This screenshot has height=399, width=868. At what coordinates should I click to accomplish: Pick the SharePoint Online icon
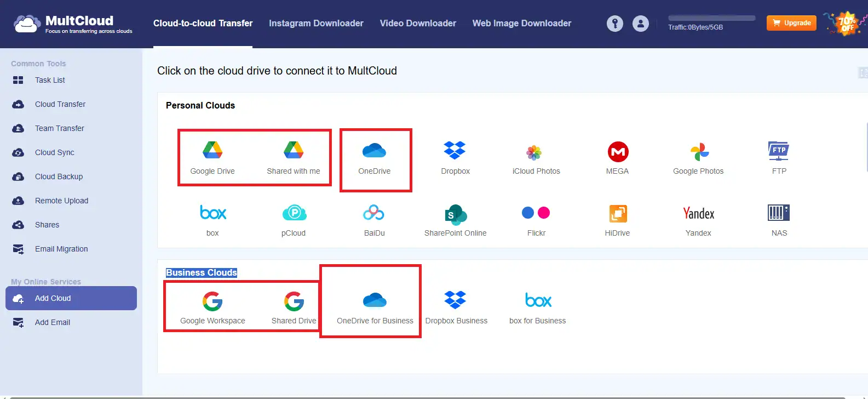click(x=455, y=214)
